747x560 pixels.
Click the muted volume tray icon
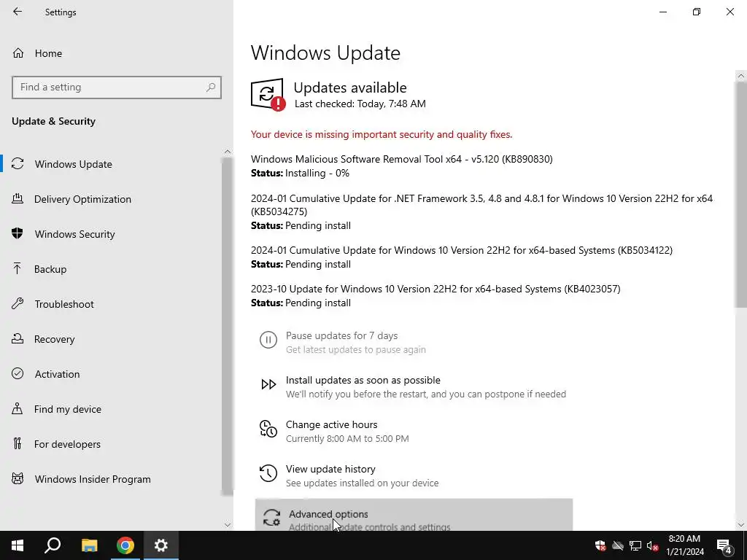tap(652, 545)
